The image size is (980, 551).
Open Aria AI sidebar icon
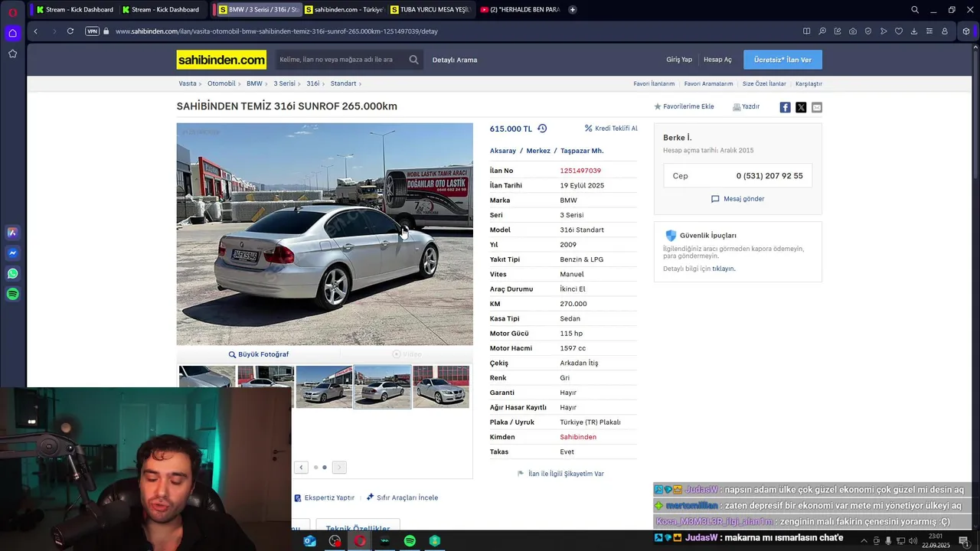click(12, 233)
